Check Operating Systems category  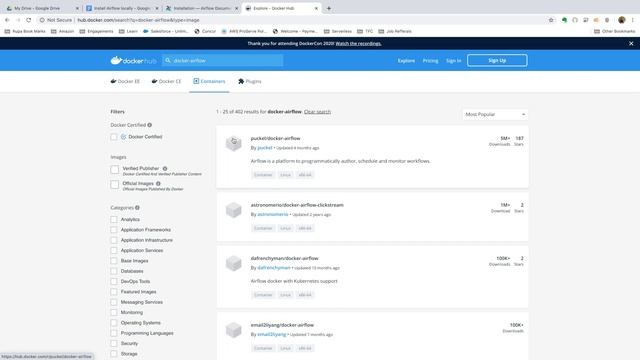point(114,323)
